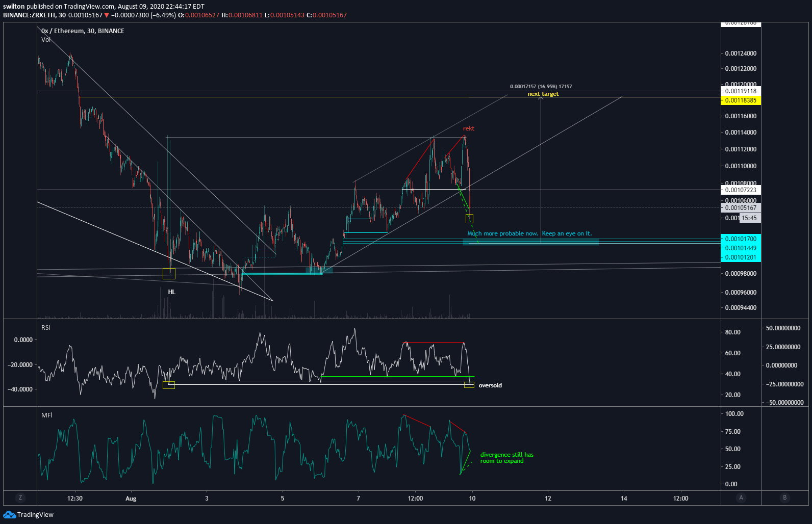This screenshot has width=812, height=524.
Task: Click the cyan 0.00101449 price label
Action: [741, 248]
